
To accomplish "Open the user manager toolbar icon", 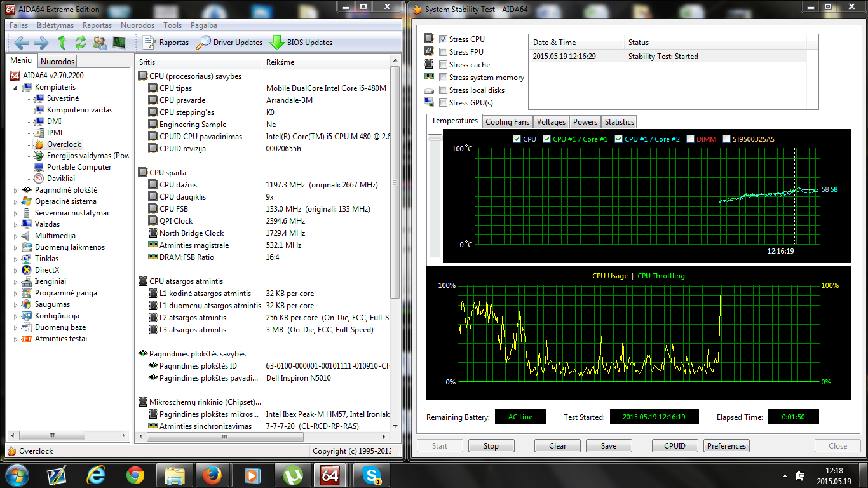I will [100, 43].
